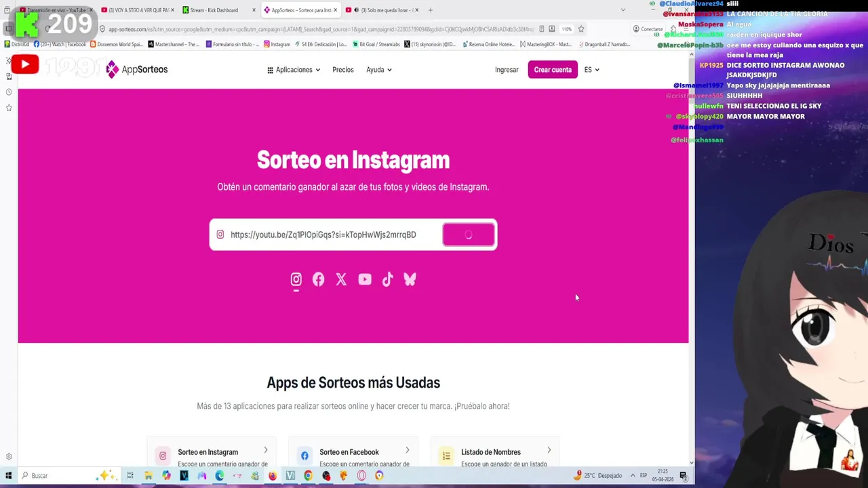Switch to the VOY A STGO A VER QUE PASA tab

click(x=138, y=10)
